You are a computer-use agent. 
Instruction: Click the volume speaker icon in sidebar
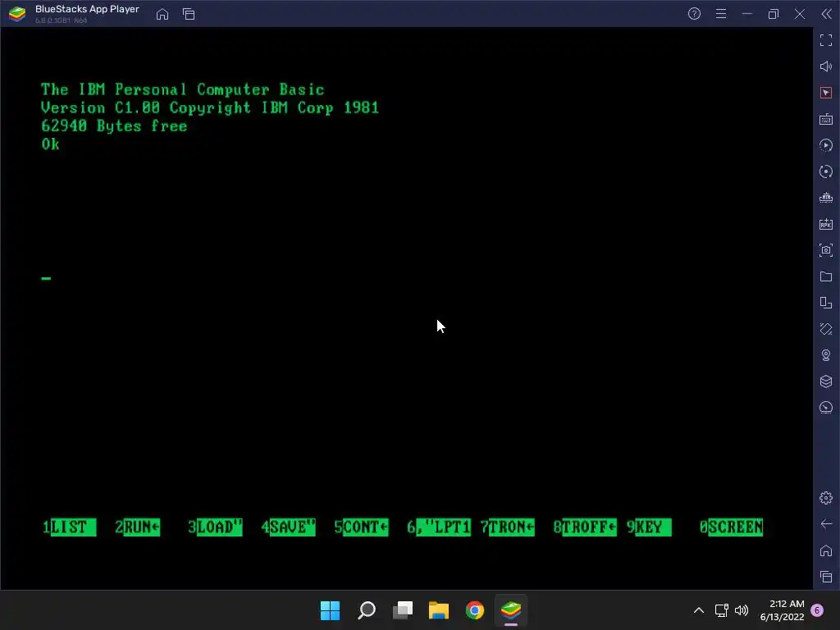point(825,66)
